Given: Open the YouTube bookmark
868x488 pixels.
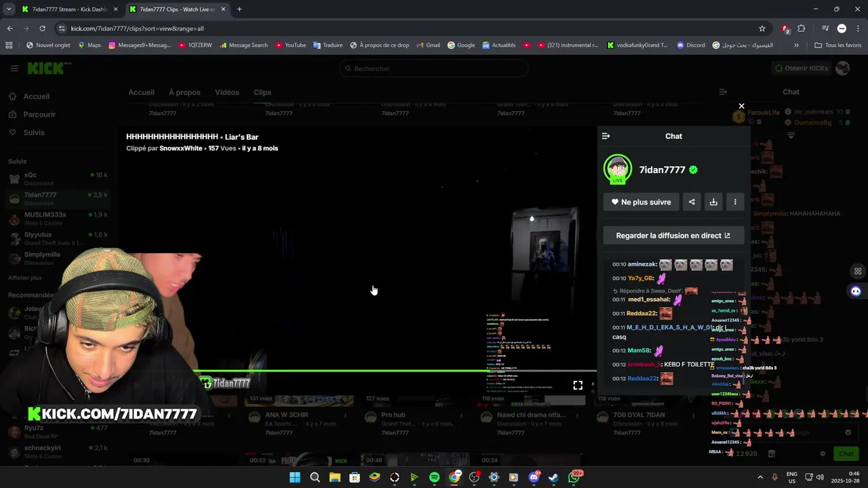Looking at the screenshot, I should pyautogui.click(x=290, y=45).
